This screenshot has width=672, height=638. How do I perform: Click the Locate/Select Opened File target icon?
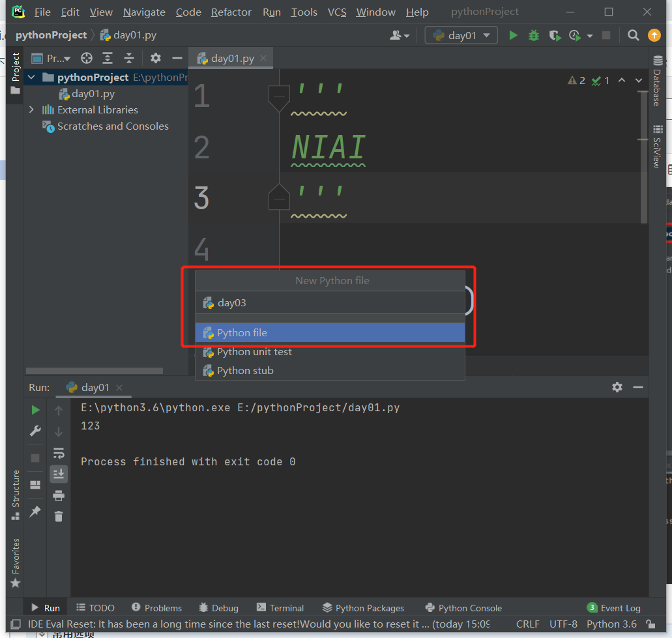[x=86, y=58]
